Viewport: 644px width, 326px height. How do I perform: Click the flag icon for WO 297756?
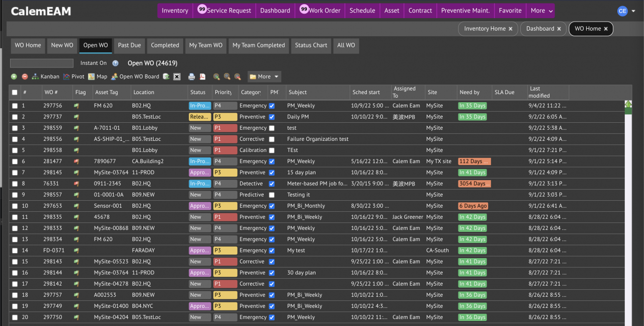(x=77, y=106)
